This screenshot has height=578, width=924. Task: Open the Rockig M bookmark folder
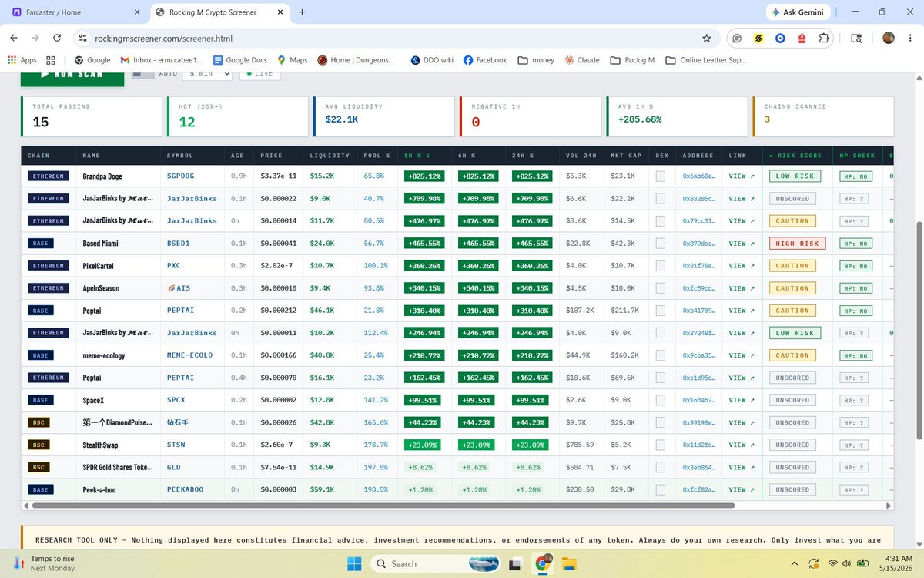(632, 60)
